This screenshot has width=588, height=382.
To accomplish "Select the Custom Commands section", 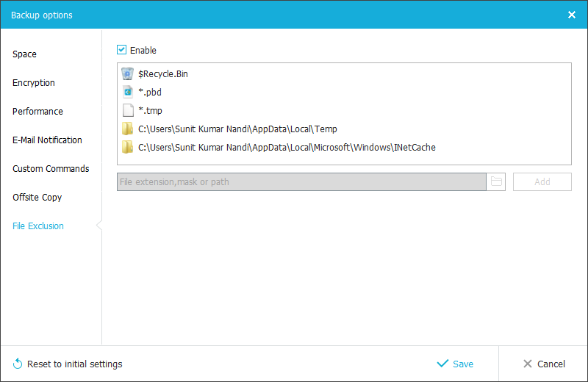I will tap(51, 169).
